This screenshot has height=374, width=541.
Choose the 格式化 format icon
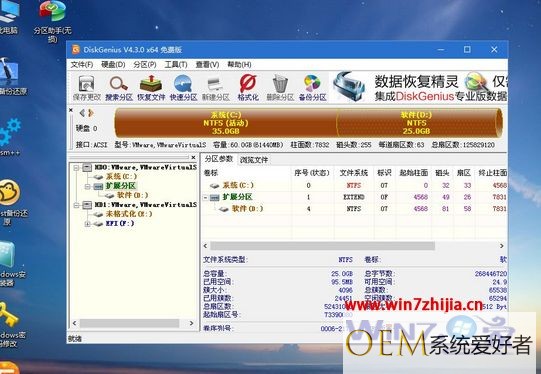tap(248, 88)
